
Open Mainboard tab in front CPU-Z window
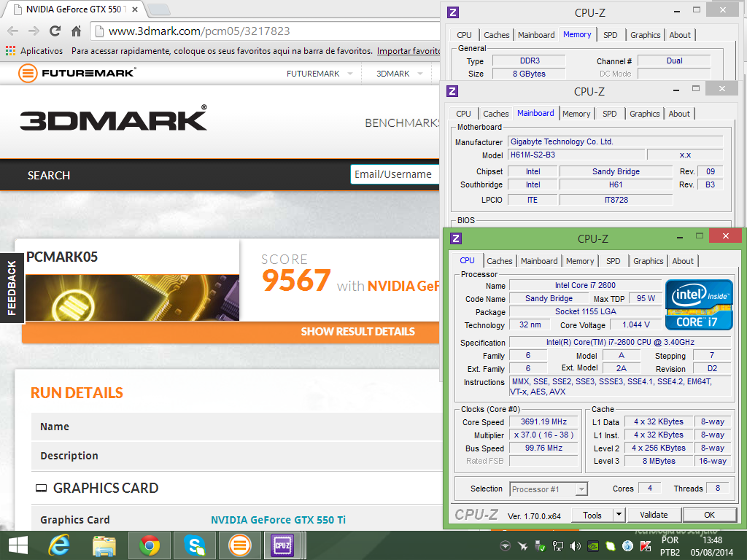539,261
